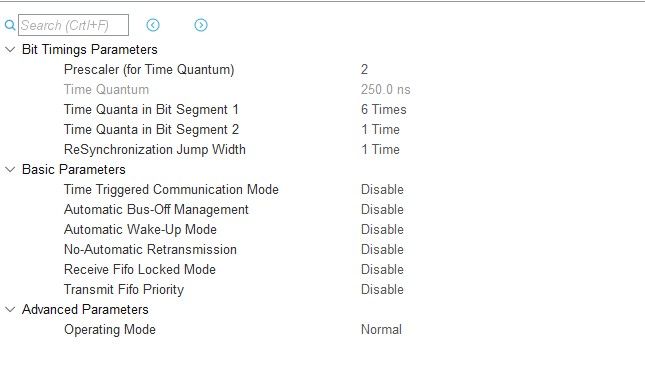Viewport: 645px width, 378px height.
Task: Select Prescaler (for Time Quantum) label
Action: point(149,70)
